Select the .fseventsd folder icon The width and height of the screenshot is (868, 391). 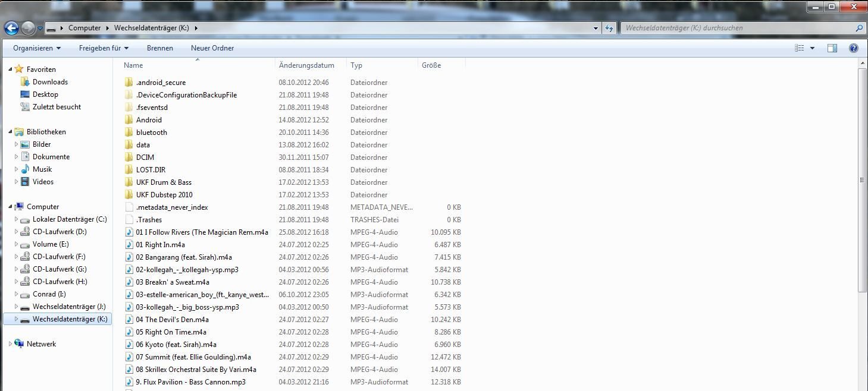point(129,108)
